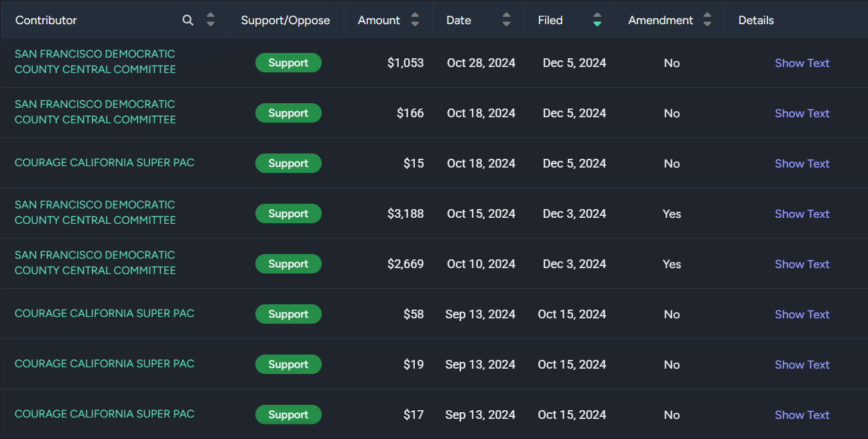The height and width of the screenshot is (439, 868).
Task: Show text for the $58 contribution
Action: (x=802, y=314)
